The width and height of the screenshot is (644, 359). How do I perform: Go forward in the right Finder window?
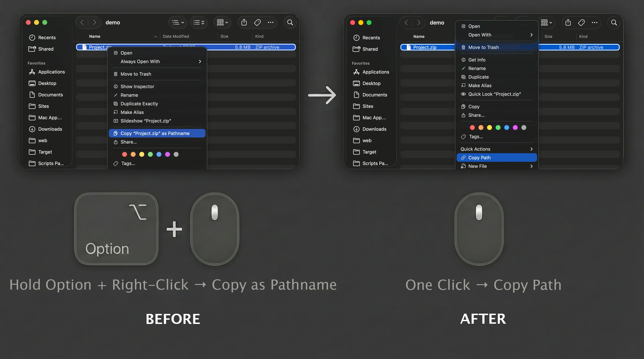(419, 23)
